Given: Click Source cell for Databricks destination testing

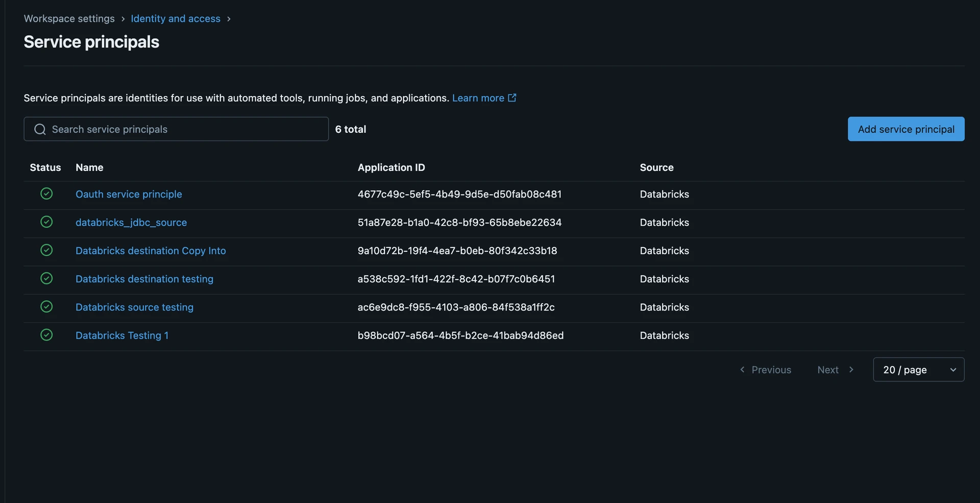Looking at the screenshot, I should (x=665, y=279).
